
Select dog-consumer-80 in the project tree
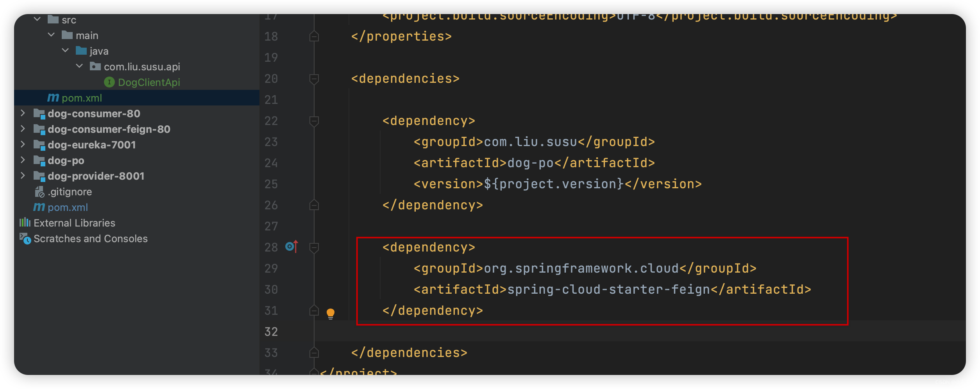point(94,114)
